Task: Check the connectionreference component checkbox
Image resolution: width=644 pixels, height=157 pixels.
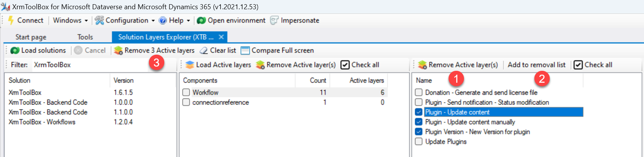Action: pyautogui.click(x=186, y=102)
